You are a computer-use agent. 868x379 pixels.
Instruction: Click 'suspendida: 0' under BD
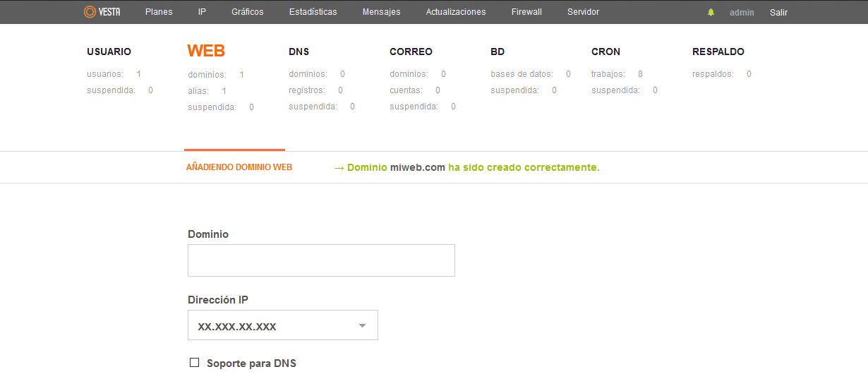524,90
